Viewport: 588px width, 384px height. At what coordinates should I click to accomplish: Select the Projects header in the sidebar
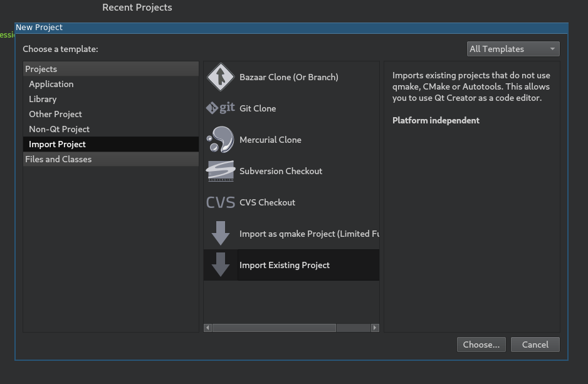point(41,68)
